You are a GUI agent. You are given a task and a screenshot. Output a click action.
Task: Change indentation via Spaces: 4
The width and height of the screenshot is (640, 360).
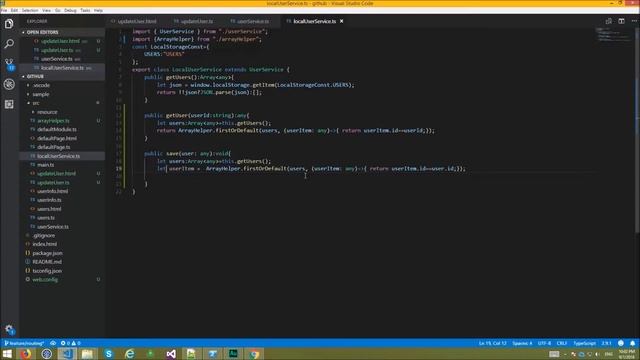(522, 343)
